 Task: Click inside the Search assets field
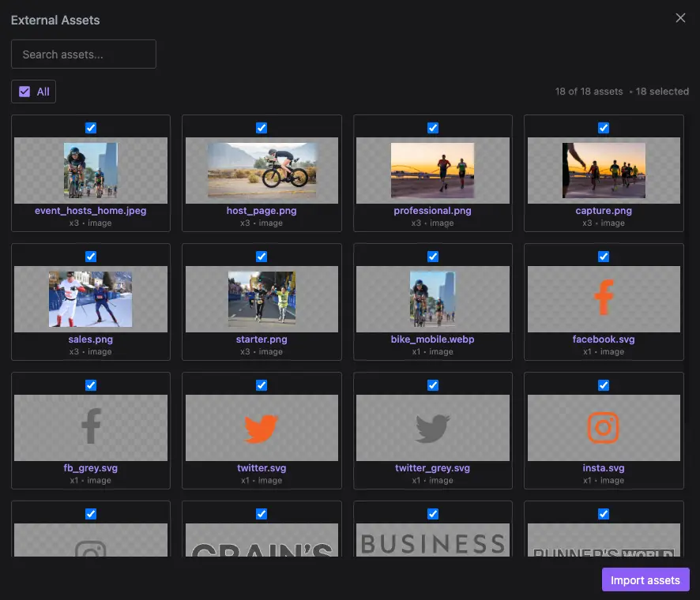83,54
